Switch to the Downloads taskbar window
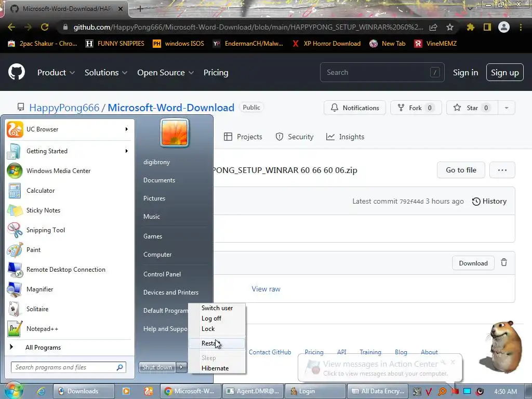The height and width of the screenshot is (399, 532). tap(84, 391)
